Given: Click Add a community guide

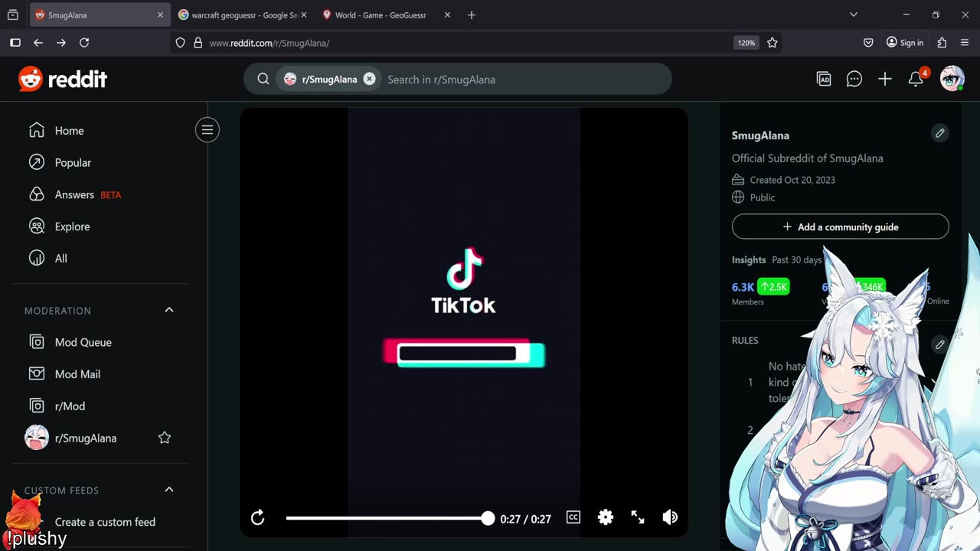Looking at the screenshot, I should pos(841,227).
